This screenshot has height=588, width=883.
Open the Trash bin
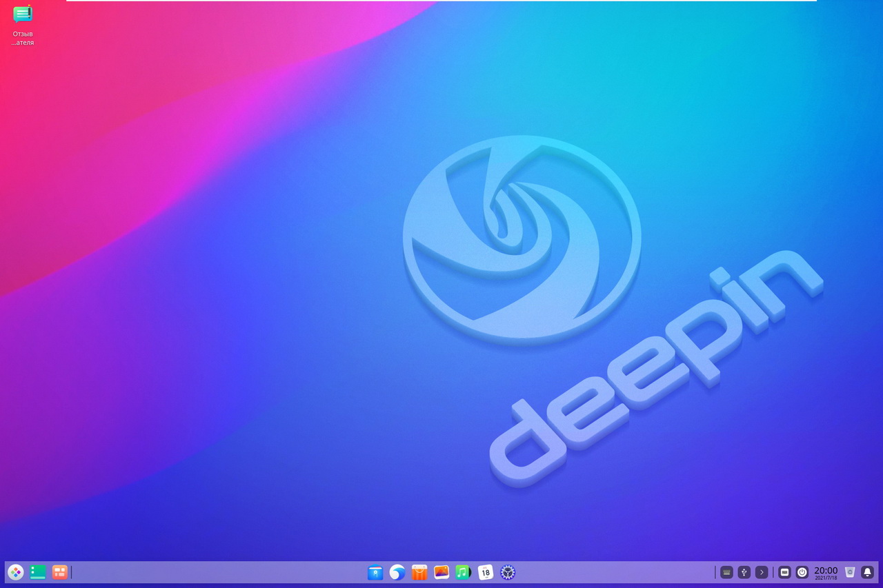[x=850, y=572]
